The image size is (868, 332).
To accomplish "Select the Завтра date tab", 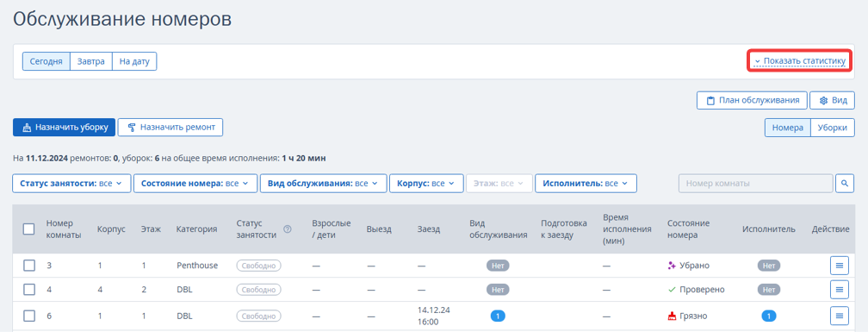I will pos(91,61).
